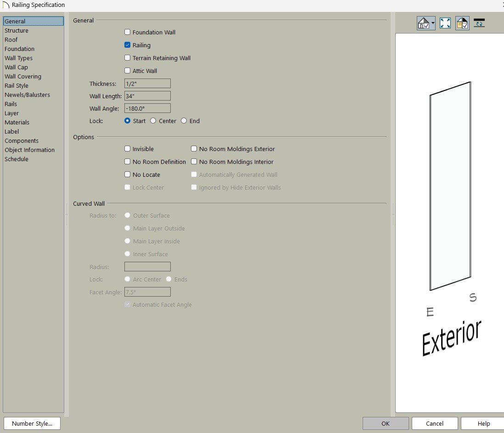
Task: Open the rendering technique house icon
Action: coord(424,23)
